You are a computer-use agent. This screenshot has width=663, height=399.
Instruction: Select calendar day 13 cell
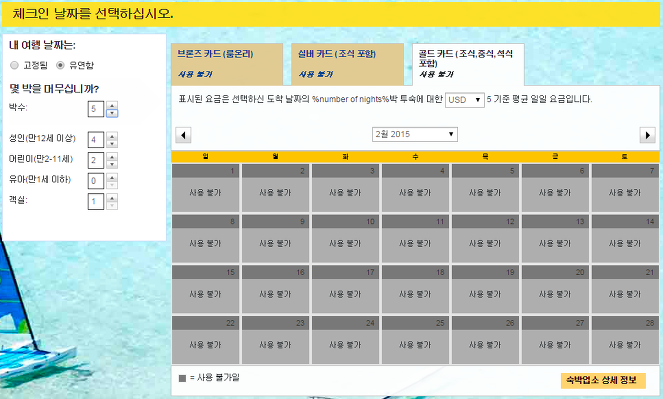tap(555, 239)
